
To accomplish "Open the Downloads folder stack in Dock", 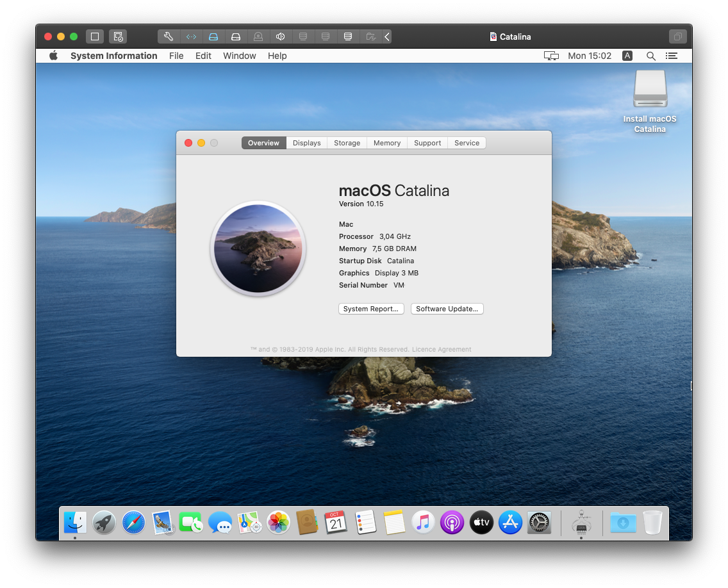I will tap(623, 523).
